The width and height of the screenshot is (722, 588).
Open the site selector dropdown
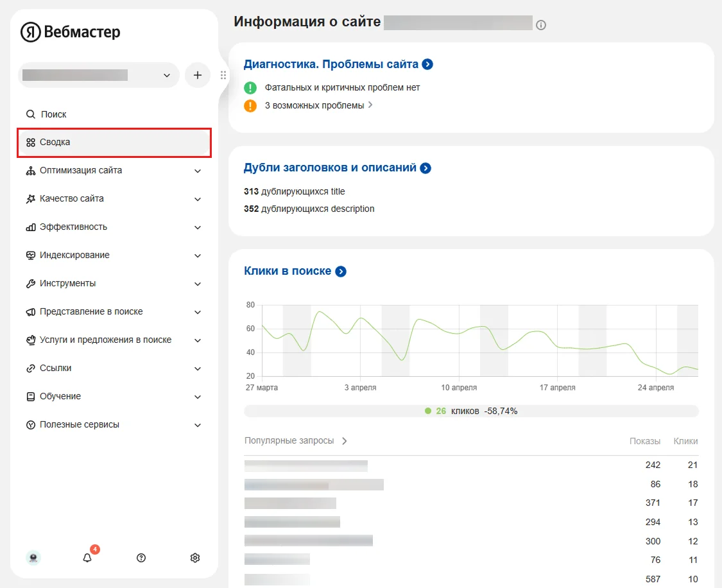click(98, 75)
